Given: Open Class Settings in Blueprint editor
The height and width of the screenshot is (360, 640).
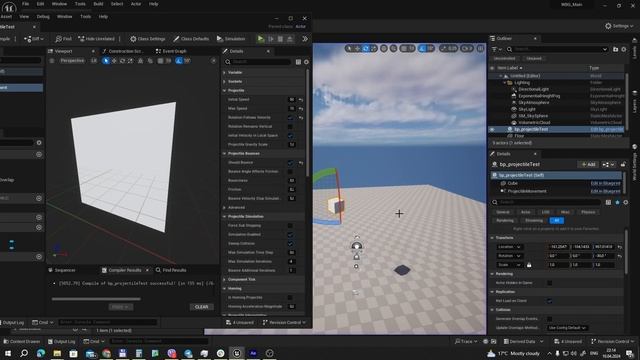Looking at the screenshot, I should tap(147, 39).
